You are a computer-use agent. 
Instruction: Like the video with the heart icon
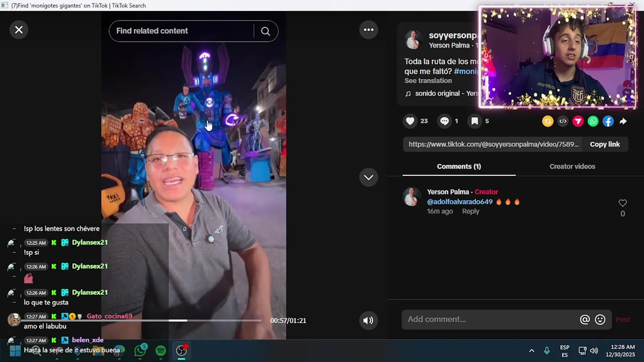(410, 121)
